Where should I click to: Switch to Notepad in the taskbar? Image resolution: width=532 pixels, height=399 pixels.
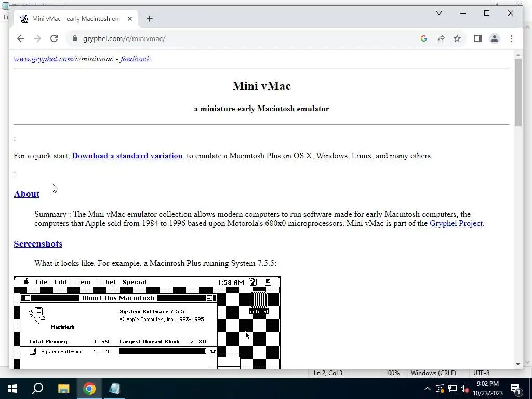pyautogui.click(x=114, y=389)
